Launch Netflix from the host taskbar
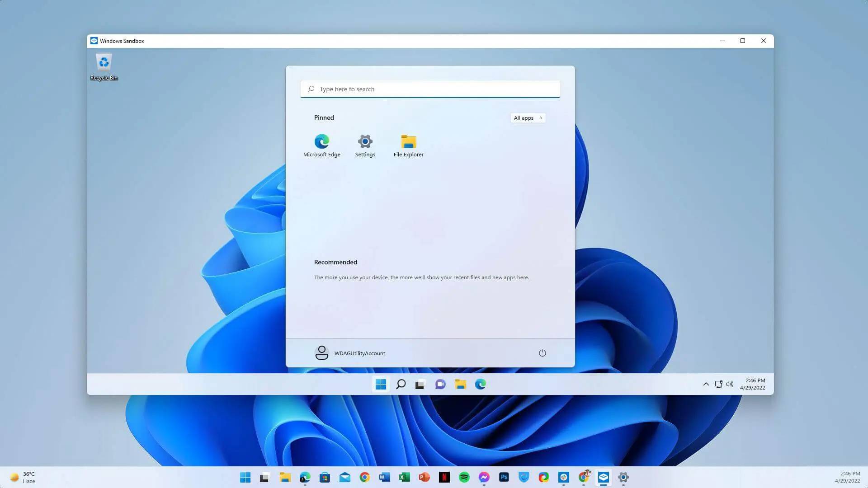Image resolution: width=868 pixels, height=488 pixels. pyautogui.click(x=444, y=477)
